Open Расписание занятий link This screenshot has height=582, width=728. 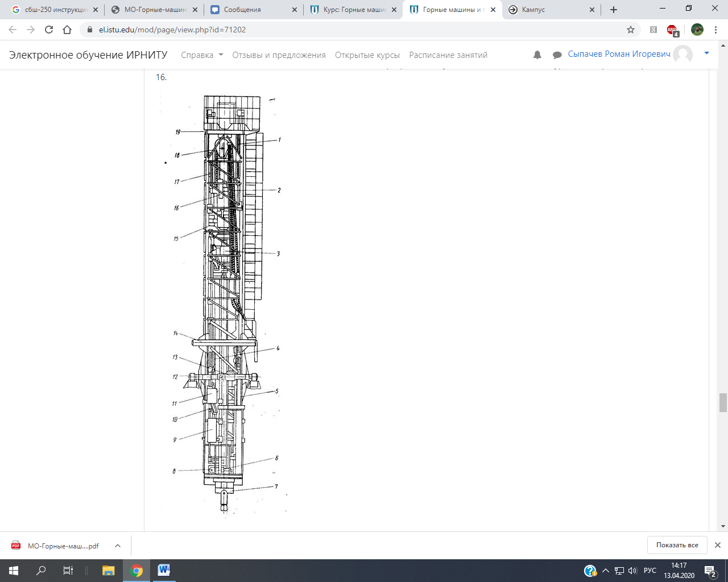(x=448, y=55)
